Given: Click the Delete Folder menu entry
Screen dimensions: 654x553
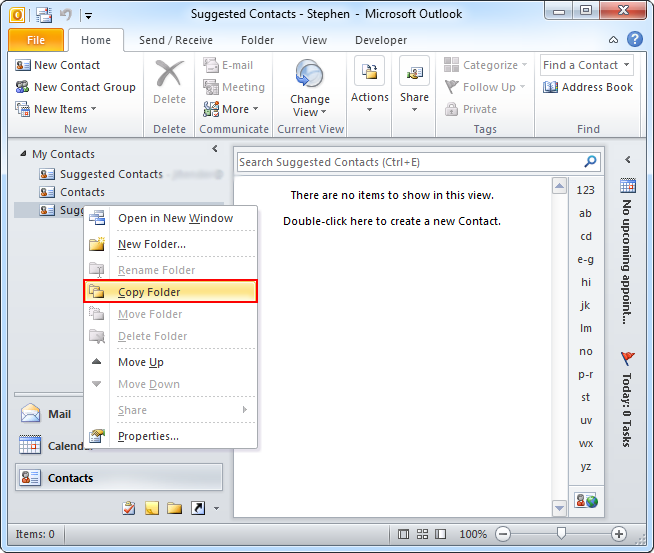Looking at the screenshot, I should pos(170,336).
